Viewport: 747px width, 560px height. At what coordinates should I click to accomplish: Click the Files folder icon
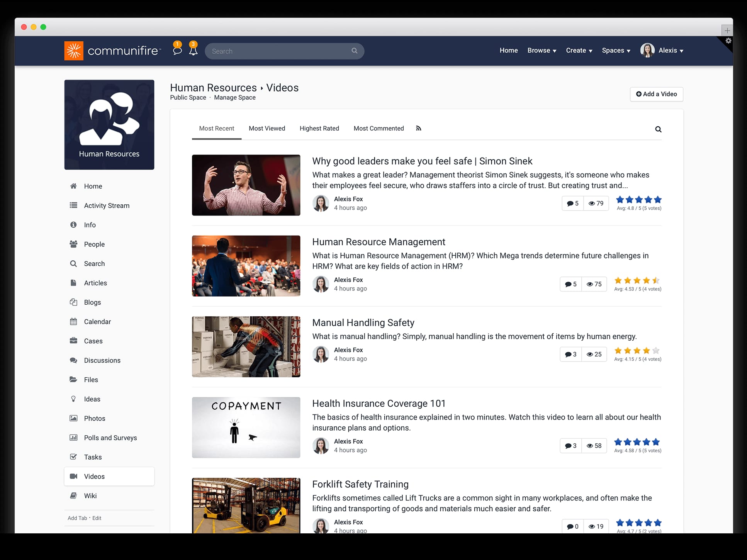pos(73,379)
